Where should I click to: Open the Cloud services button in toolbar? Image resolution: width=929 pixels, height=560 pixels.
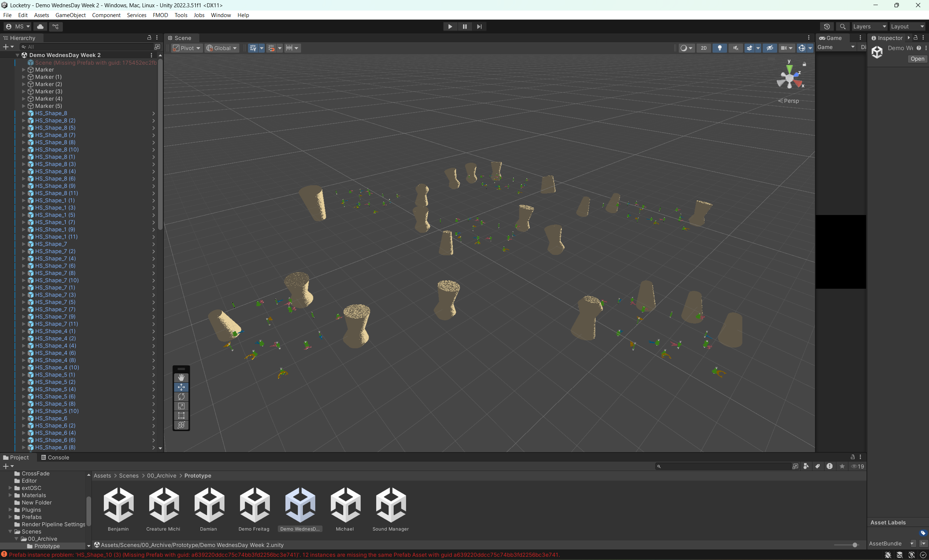point(40,27)
